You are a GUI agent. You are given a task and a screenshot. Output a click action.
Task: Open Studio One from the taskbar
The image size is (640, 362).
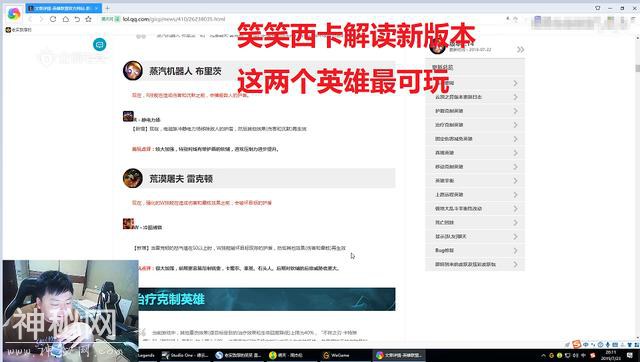click(185, 355)
